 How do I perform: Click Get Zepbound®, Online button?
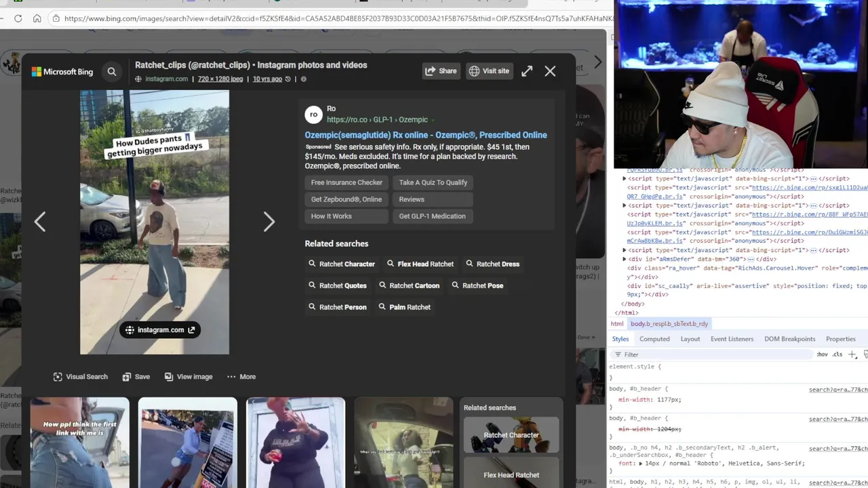coord(347,199)
